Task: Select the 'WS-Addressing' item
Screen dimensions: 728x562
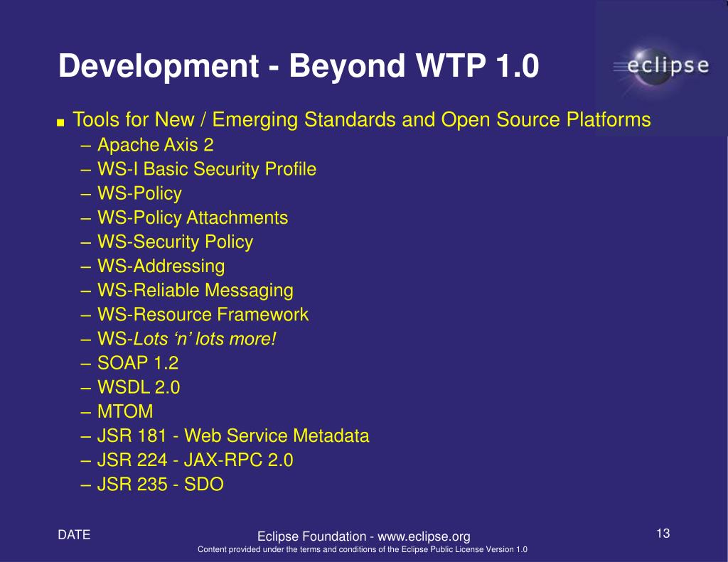Action: [x=161, y=266]
